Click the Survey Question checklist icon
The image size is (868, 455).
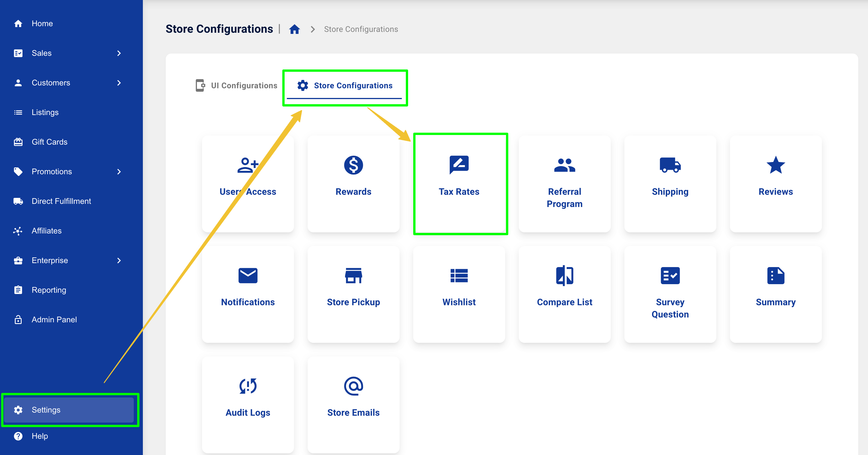coord(670,276)
